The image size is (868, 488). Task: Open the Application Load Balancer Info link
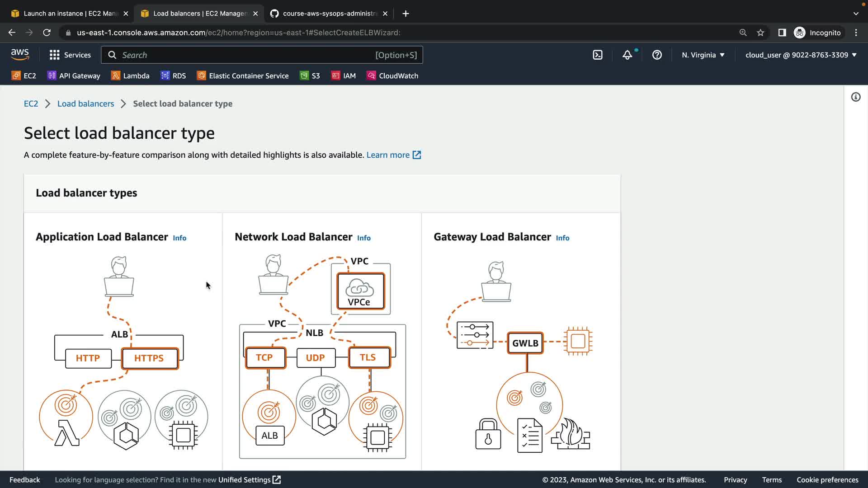click(x=179, y=238)
